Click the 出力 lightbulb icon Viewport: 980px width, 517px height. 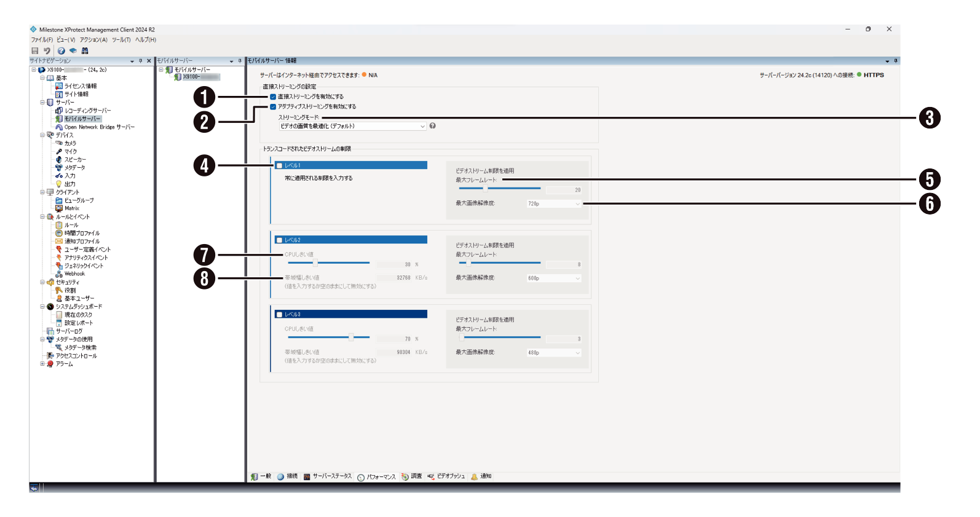[x=59, y=184]
